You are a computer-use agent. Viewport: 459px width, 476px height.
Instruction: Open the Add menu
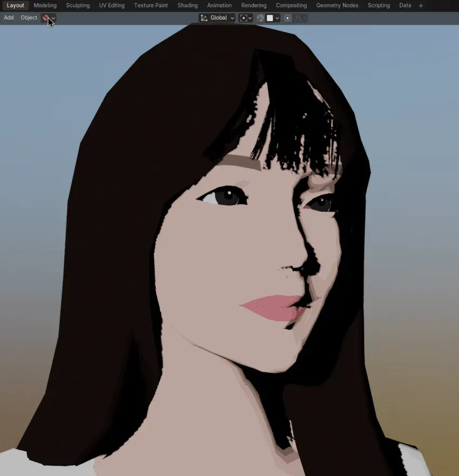[9, 18]
